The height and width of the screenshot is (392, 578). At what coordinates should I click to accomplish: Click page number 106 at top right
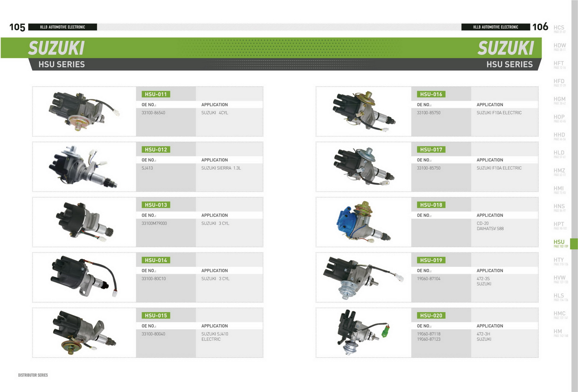pos(540,27)
